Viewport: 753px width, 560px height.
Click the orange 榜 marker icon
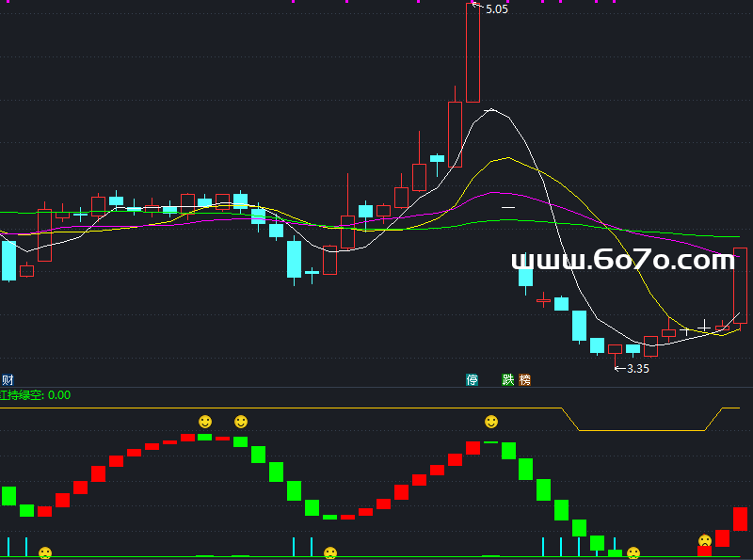pos(525,380)
